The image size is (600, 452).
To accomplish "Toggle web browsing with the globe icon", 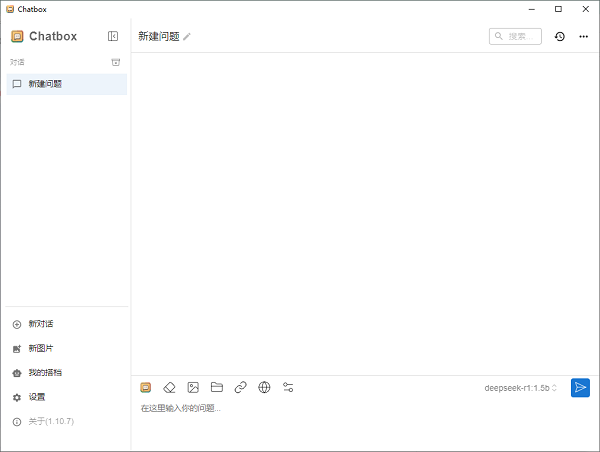I will (264, 387).
